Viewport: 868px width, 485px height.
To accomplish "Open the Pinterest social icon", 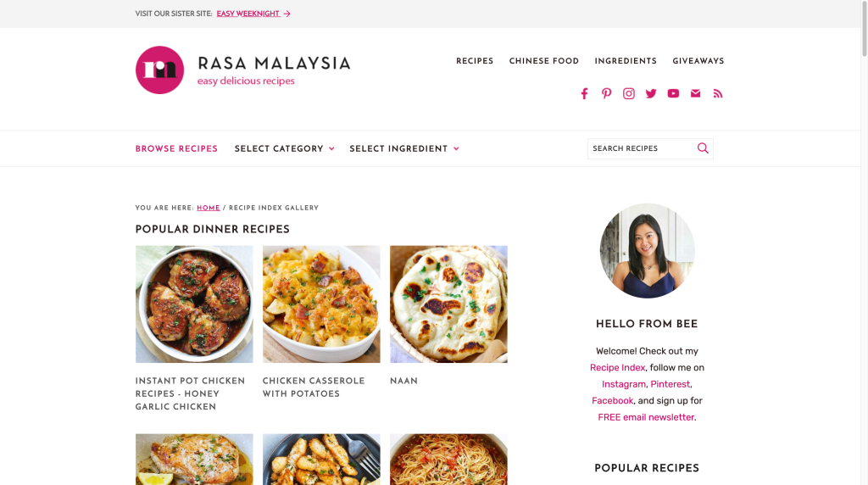I will pyautogui.click(x=607, y=93).
